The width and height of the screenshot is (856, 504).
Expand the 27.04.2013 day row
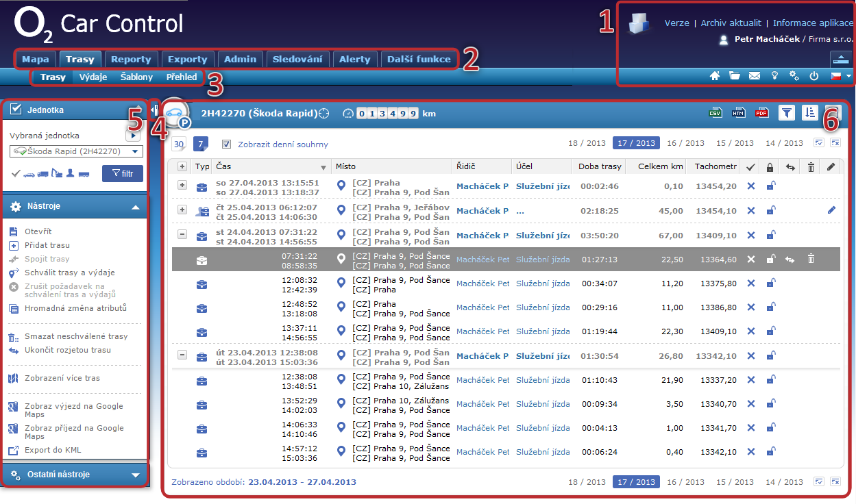click(182, 186)
